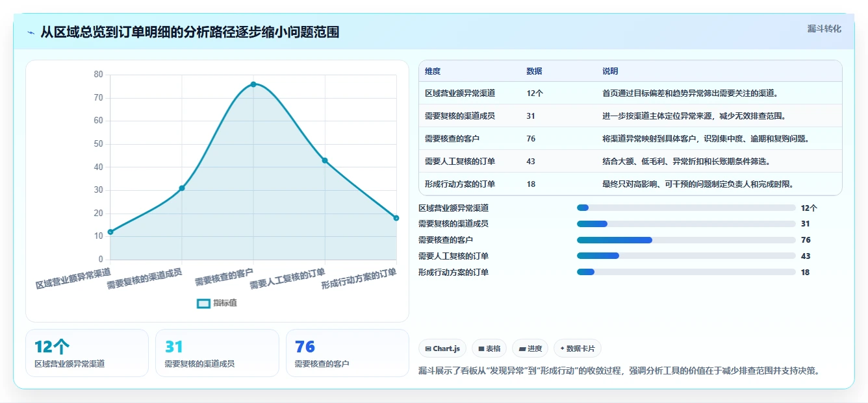Screen dimensions: 868x403
Task: Click the 进度 tag
Action: point(530,348)
